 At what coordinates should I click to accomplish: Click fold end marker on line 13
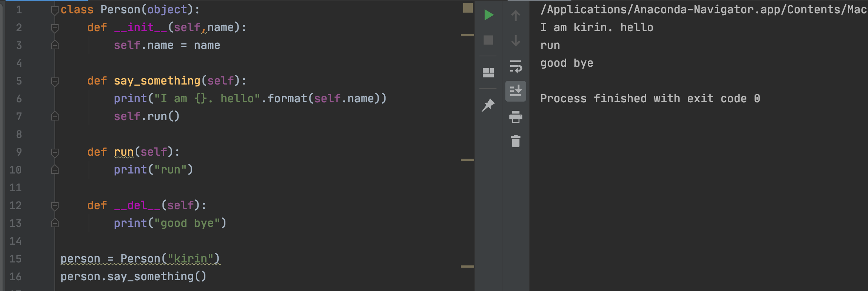pos(55,223)
